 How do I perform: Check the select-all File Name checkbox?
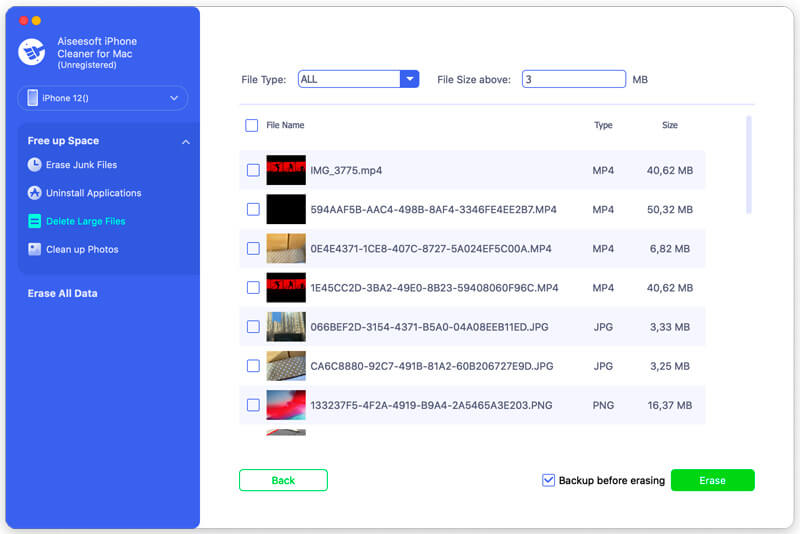pos(251,126)
